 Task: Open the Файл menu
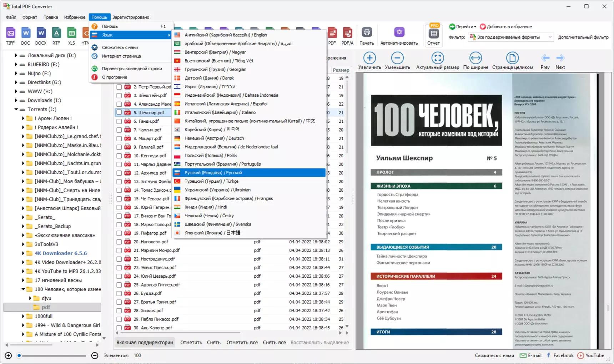pos(11,17)
